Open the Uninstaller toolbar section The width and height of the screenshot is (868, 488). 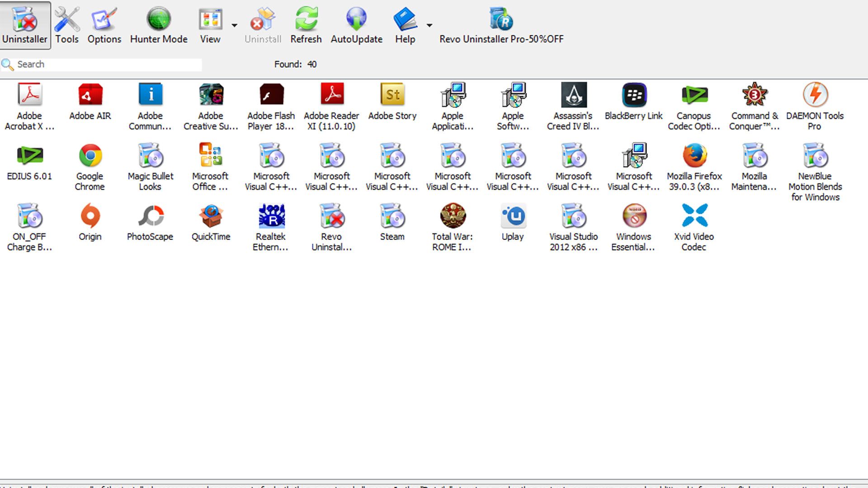pos(25,25)
